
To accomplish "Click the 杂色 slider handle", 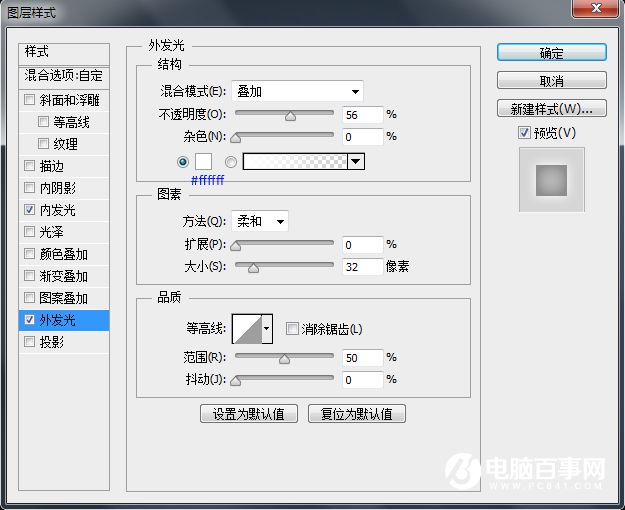I will 236,138.
